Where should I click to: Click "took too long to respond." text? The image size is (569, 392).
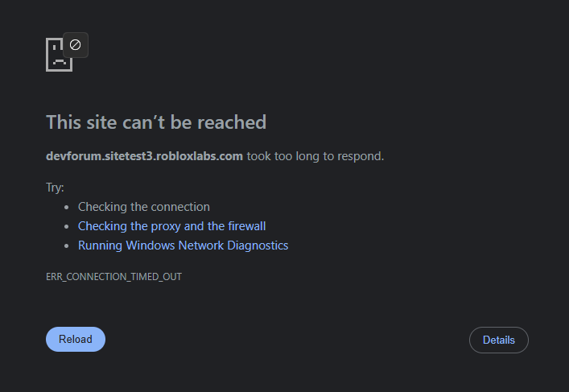point(315,156)
